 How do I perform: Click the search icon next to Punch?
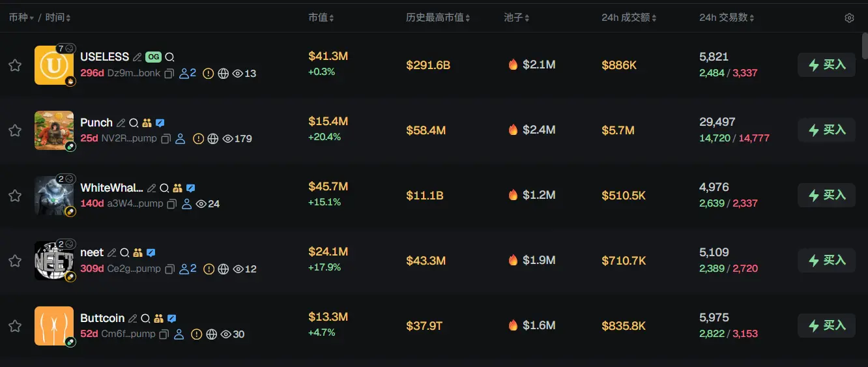[134, 123]
